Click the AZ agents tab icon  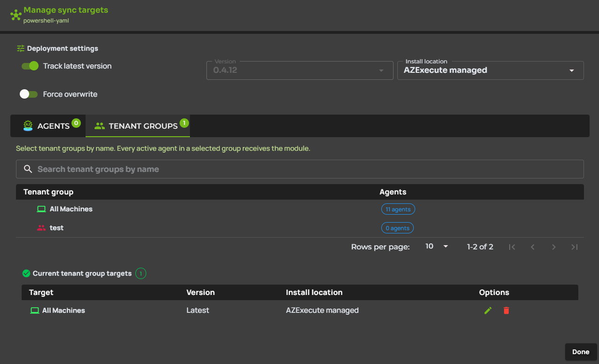point(28,126)
